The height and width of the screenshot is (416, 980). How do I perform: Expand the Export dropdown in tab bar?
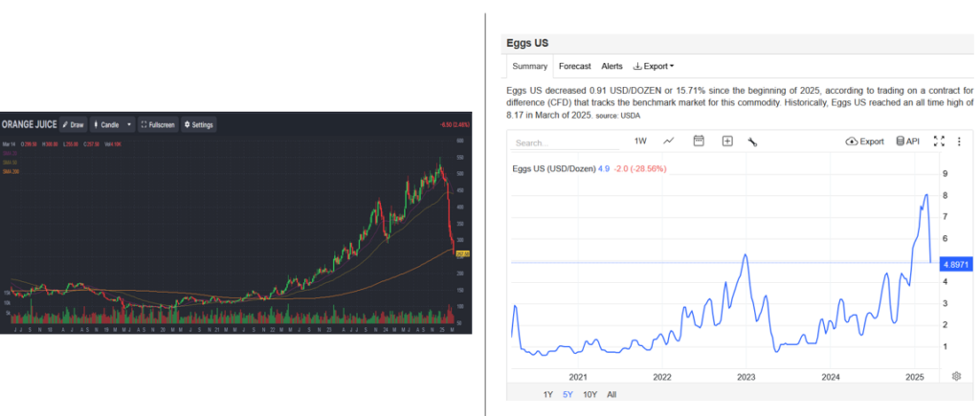click(x=655, y=66)
